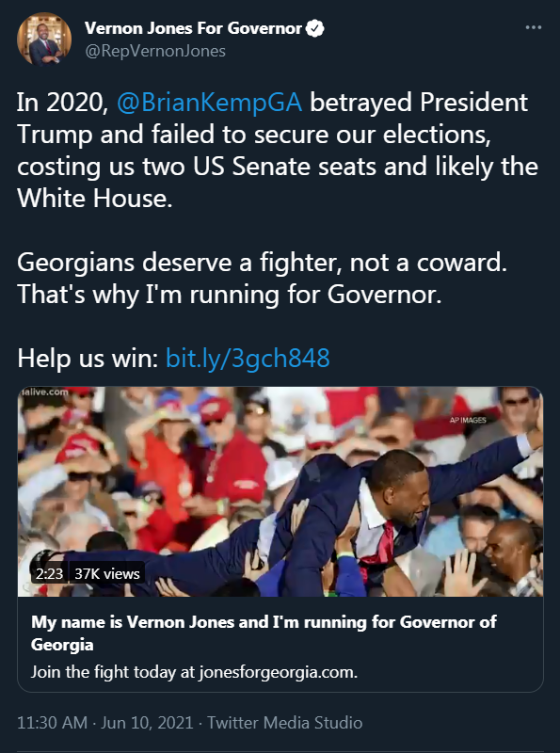
Task: Play the embedded campaign rally video
Action: pos(280,491)
